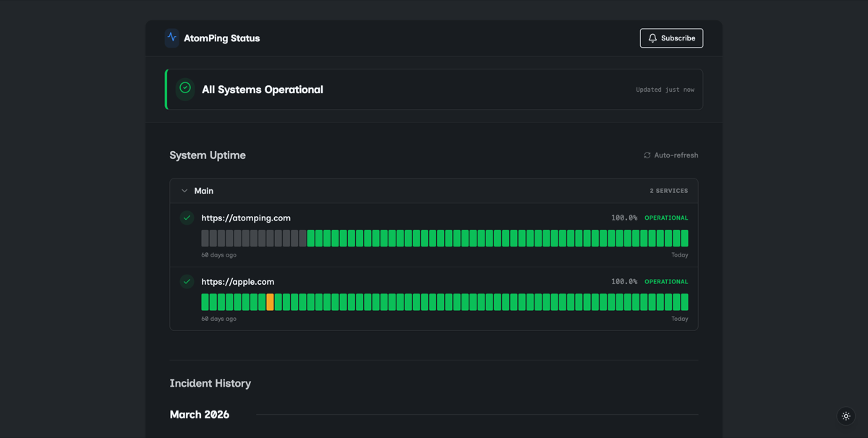Click the AtomPing logo icon
868x438 pixels.
pyautogui.click(x=171, y=38)
